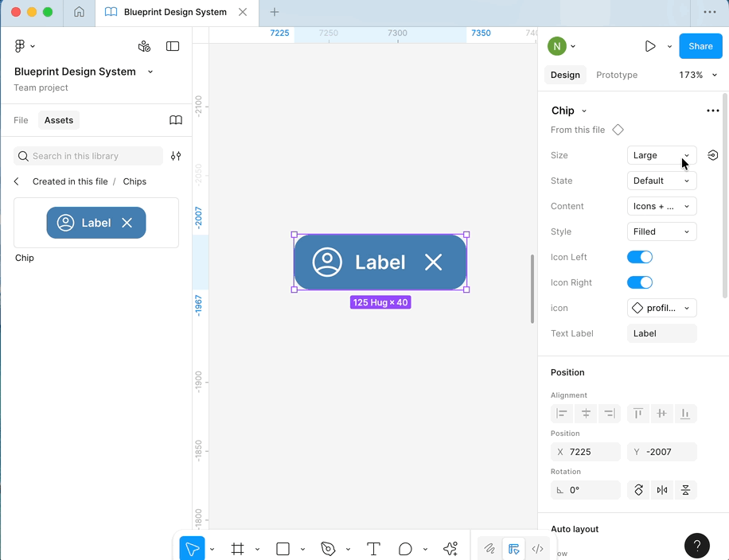The width and height of the screenshot is (729, 560).
Task: Click the Share button
Action: click(x=700, y=46)
